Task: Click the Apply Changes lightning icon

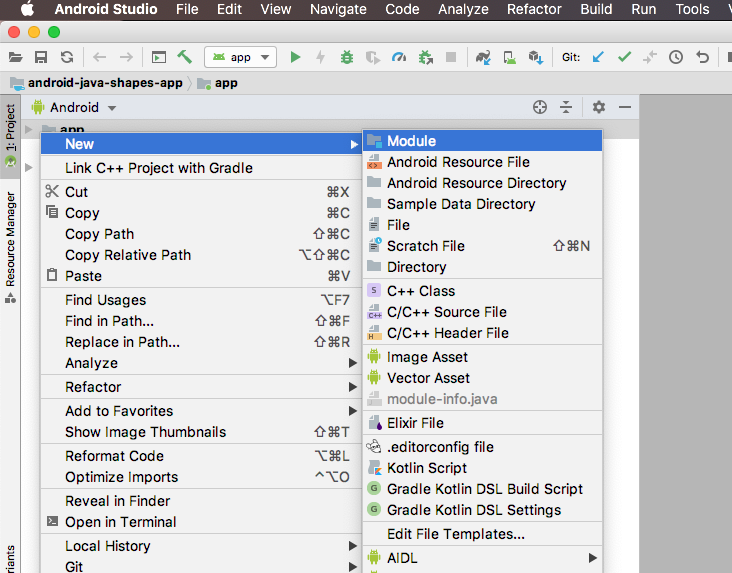Action: coord(321,57)
